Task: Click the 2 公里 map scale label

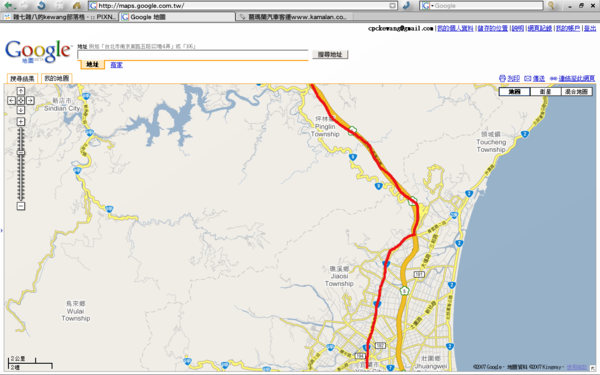Action: point(18,359)
